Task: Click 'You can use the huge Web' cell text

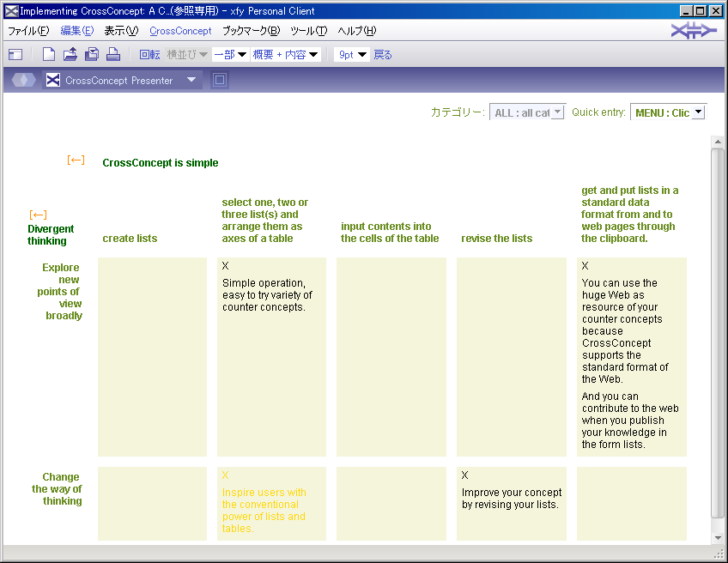Action: point(625,331)
